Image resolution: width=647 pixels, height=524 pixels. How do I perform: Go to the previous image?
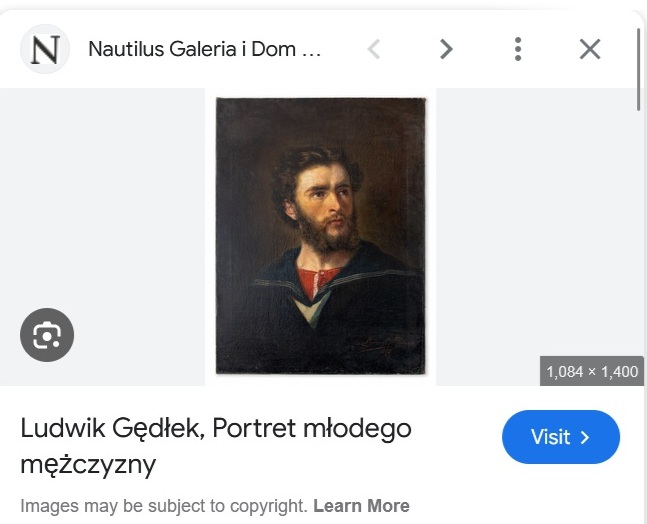click(x=373, y=49)
